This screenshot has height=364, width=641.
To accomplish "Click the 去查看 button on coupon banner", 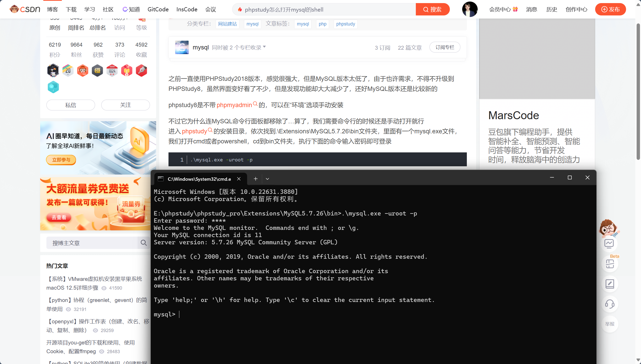I will (59, 218).
